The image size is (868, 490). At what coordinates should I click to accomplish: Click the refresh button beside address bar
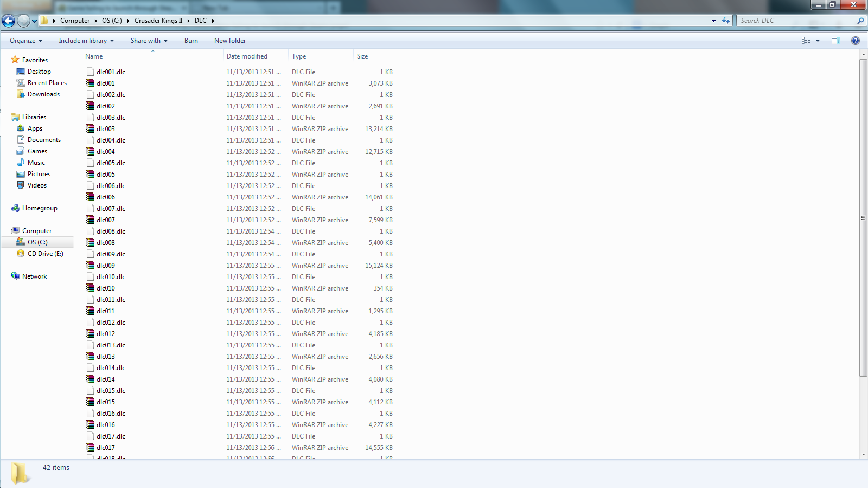click(726, 21)
